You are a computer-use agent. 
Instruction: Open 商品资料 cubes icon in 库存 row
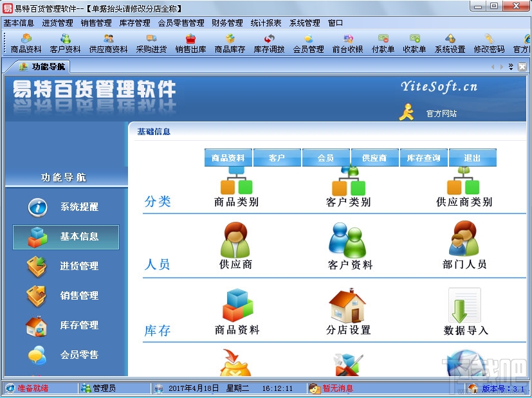tap(237, 305)
